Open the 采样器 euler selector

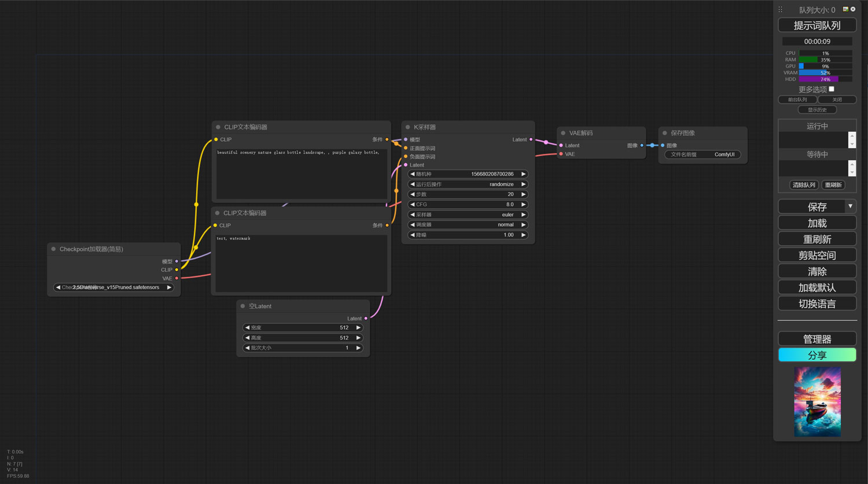click(x=468, y=215)
